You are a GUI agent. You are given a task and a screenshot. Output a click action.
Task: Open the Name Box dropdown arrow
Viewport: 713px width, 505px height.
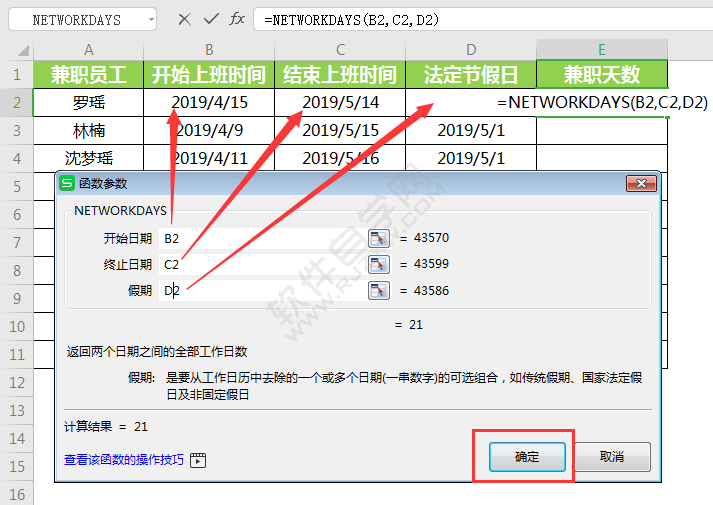pyautogui.click(x=151, y=20)
